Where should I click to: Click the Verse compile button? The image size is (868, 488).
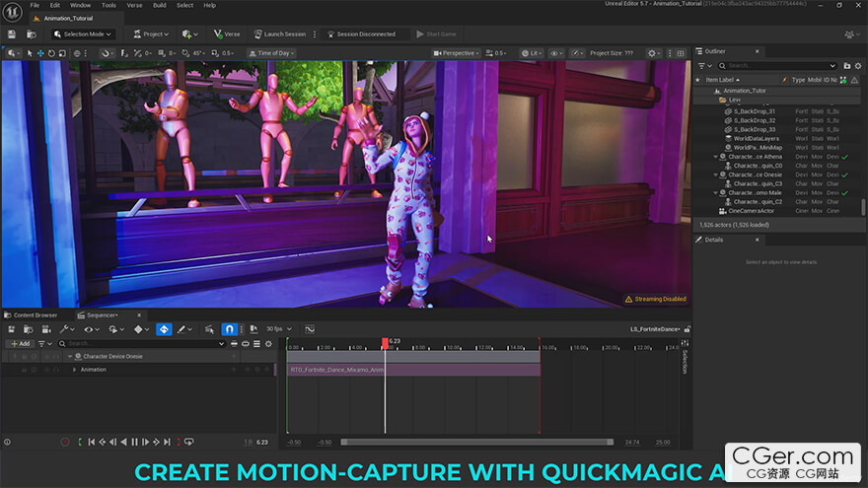coord(226,34)
